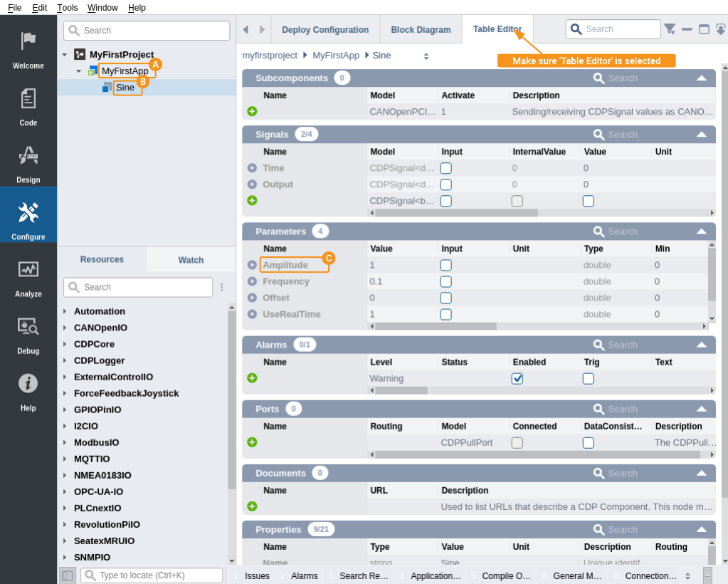The height and width of the screenshot is (584, 728).
Task: Add a new alarm with plus icon
Action: (x=252, y=377)
